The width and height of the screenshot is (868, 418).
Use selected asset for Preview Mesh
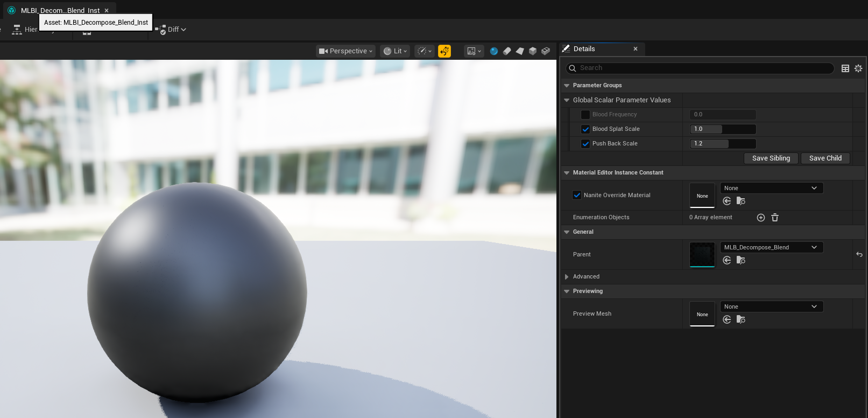coord(727,319)
